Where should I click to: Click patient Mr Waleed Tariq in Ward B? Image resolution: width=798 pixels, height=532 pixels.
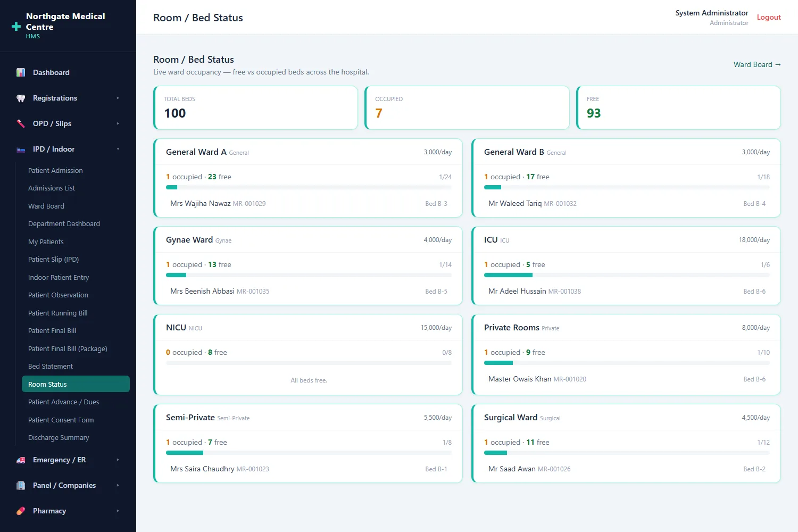tap(533, 203)
